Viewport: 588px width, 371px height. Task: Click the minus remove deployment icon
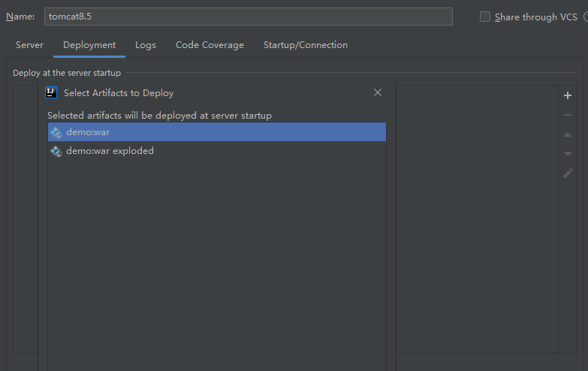pyautogui.click(x=568, y=115)
